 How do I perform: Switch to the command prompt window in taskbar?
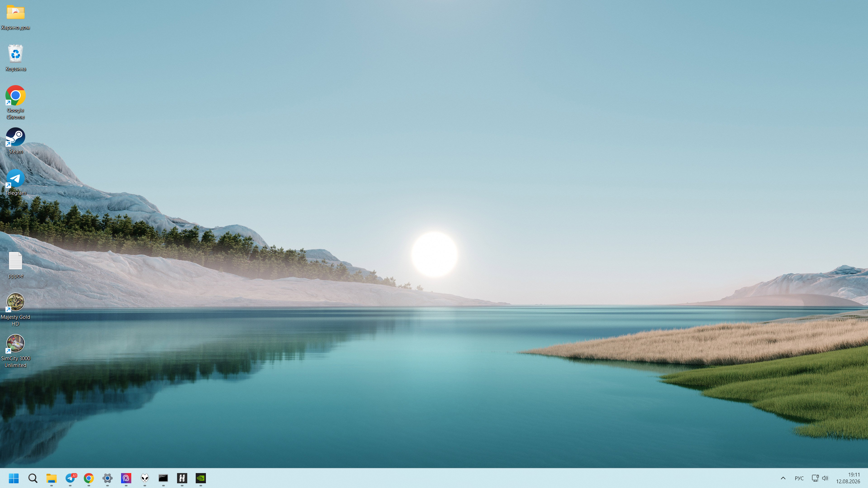pyautogui.click(x=163, y=478)
